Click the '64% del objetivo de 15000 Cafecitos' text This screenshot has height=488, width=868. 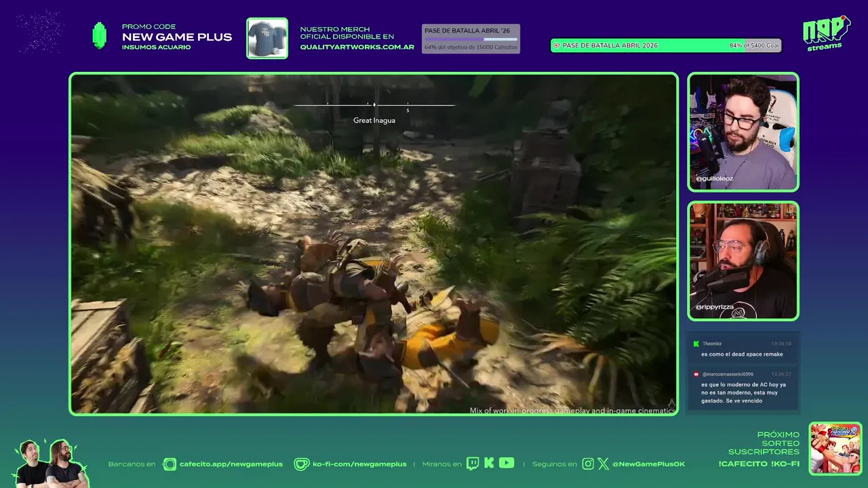point(471,47)
